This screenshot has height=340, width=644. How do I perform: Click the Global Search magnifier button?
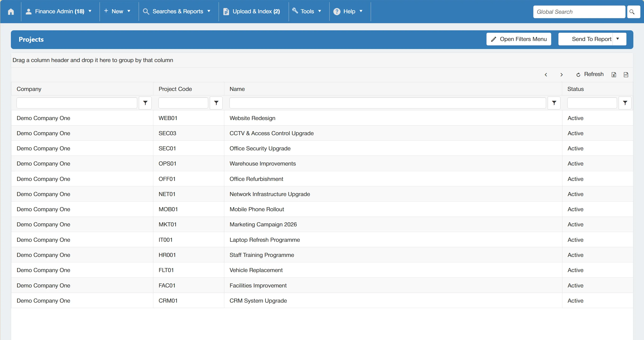tap(633, 12)
